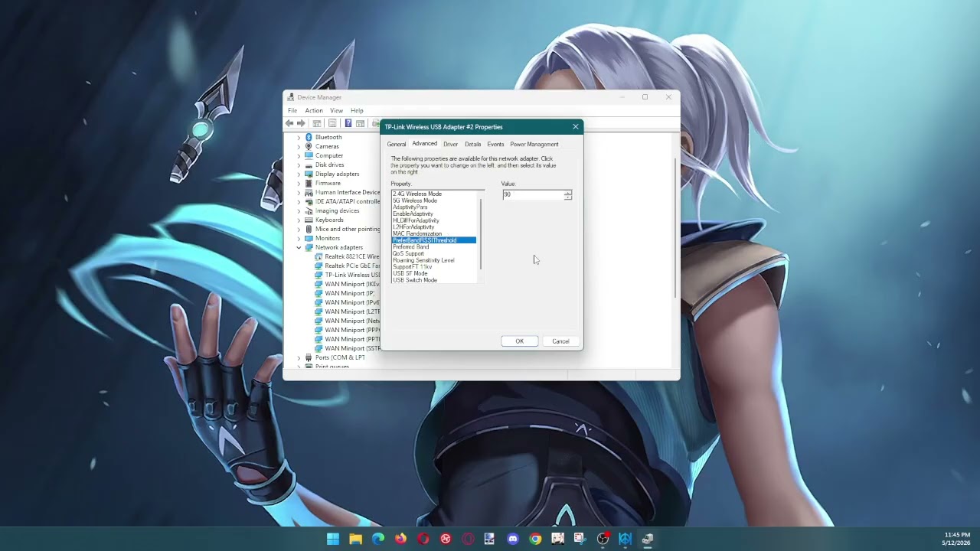
Task: Expand the Cameras category
Action: [x=299, y=146]
